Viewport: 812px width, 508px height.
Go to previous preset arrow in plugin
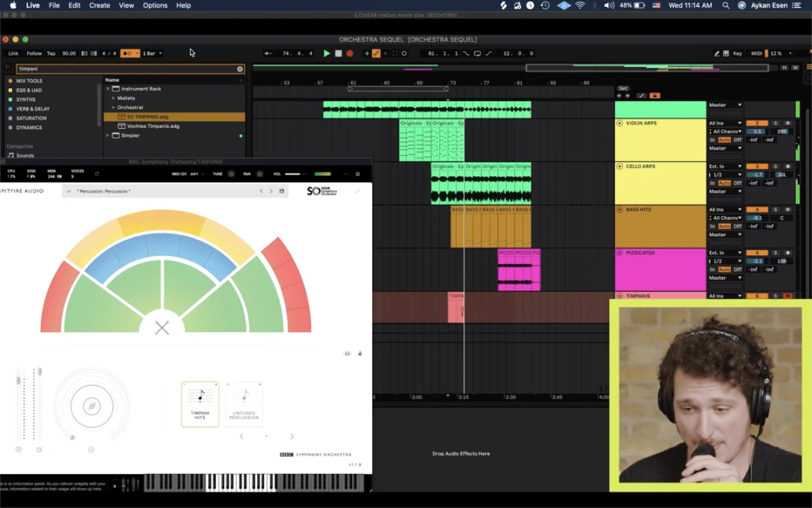(261, 191)
